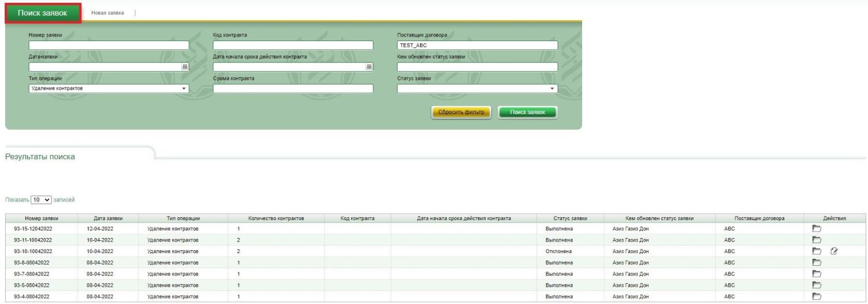This screenshot has height=304, width=868.
Task: Focus the Поставщик договора field with TEST_ABC
Action: (x=477, y=45)
